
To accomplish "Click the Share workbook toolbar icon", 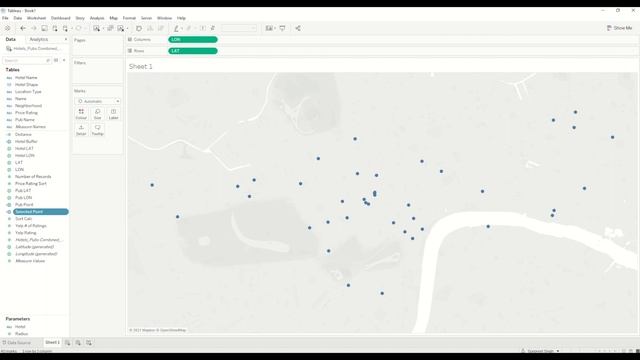I will (298, 28).
